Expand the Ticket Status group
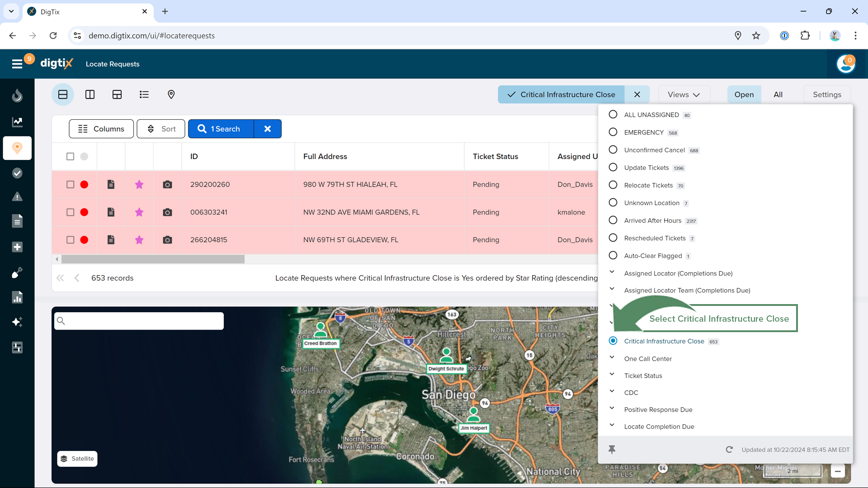The image size is (868, 488). coord(612,375)
